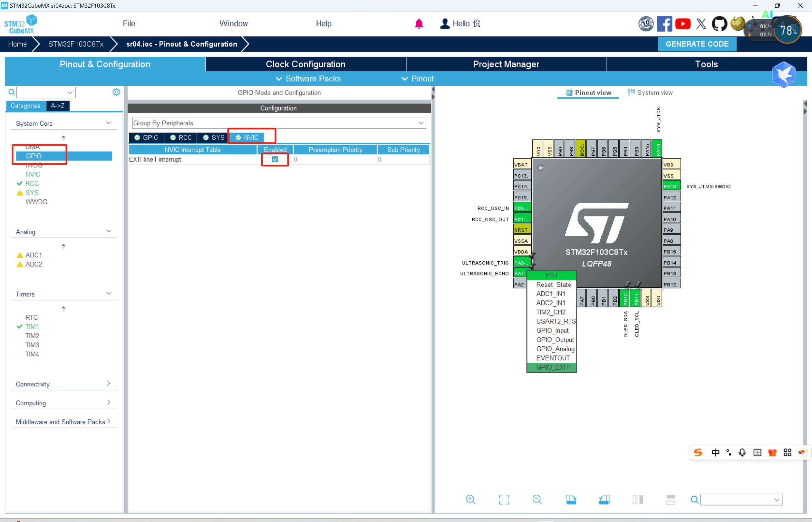
Task: Click the Sogou input method icon
Action: pos(698,452)
